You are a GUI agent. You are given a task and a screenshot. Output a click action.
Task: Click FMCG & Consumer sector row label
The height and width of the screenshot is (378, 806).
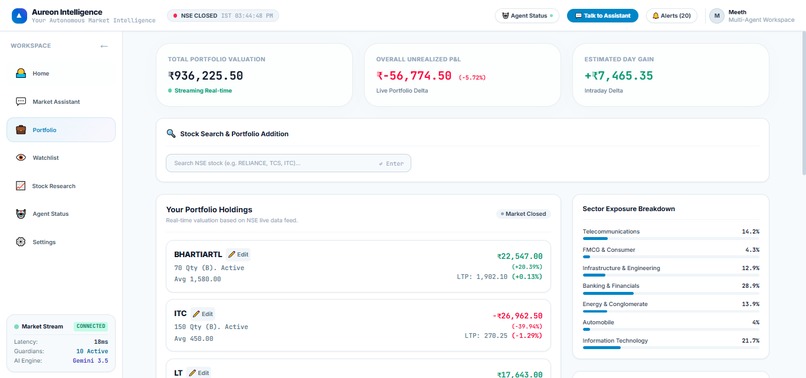coord(609,250)
